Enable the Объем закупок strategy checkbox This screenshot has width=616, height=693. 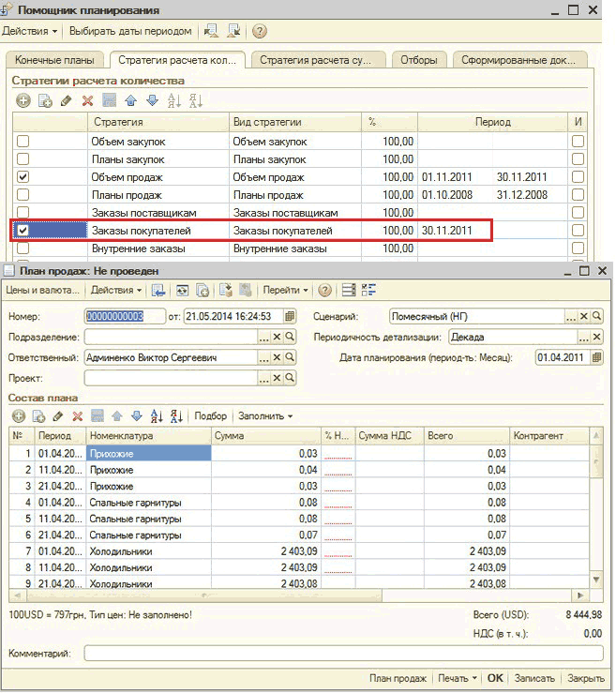click(x=23, y=142)
